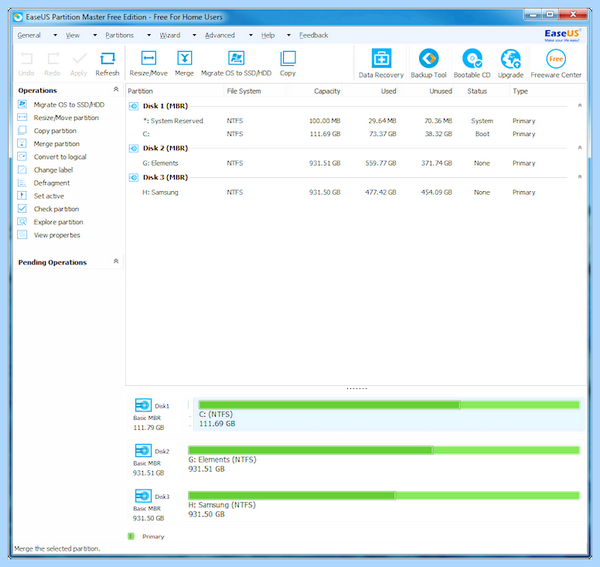Click the Undo toolbar icon

point(26,59)
